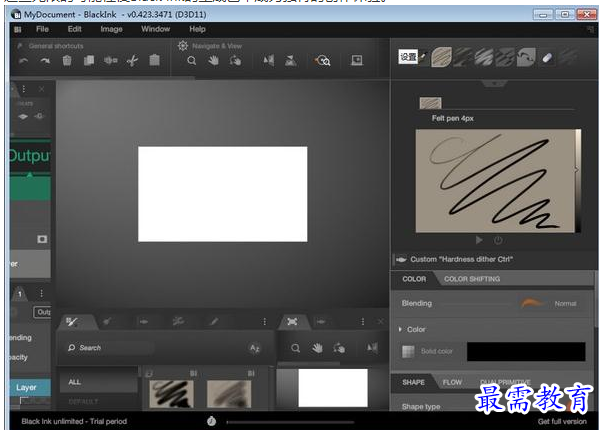Expand the arrow beside the brush preview gradient
The width and height of the screenshot is (599, 430).
pos(576,170)
